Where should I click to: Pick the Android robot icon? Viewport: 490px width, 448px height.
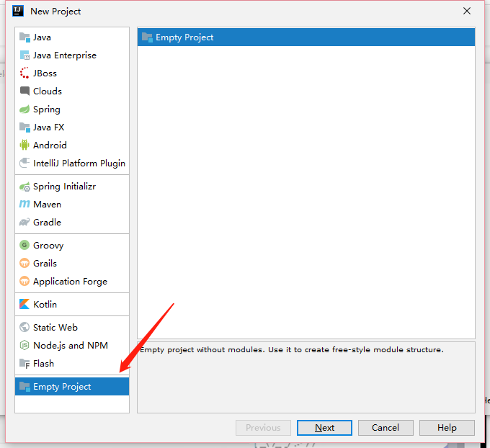(24, 145)
